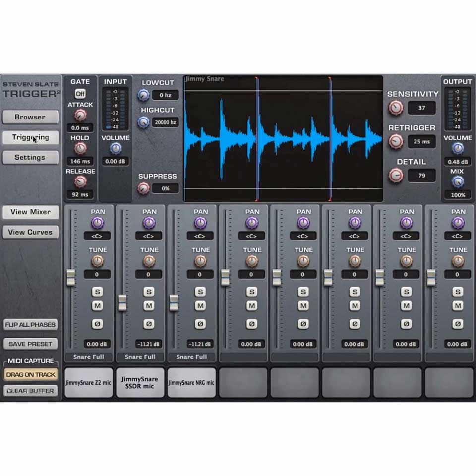Open the Settings page
This screenshot has width=476, height=476.
[31, 157]
